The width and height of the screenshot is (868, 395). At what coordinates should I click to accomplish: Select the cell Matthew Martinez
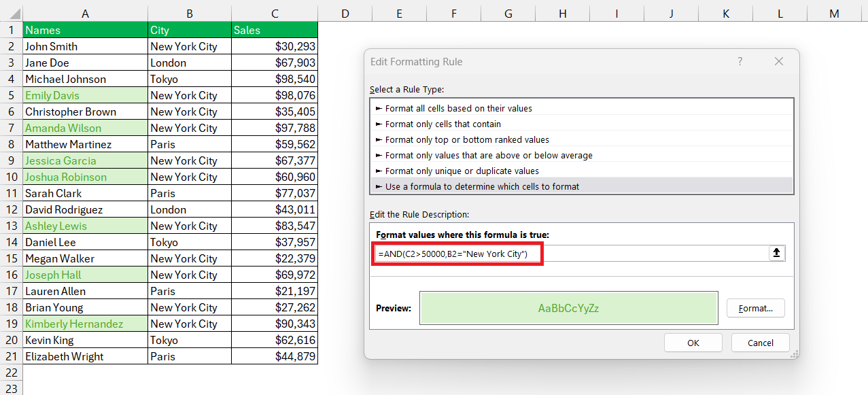coord(85,144)
